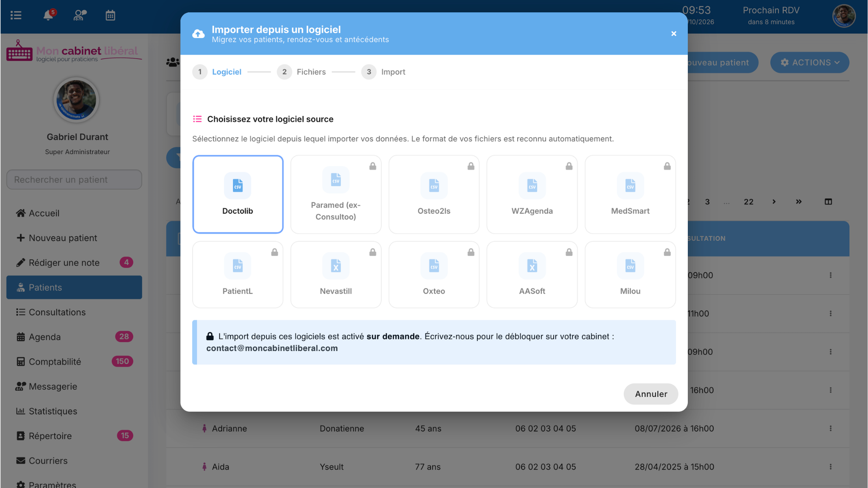Cancel the import with Annuler

point(651,394)
